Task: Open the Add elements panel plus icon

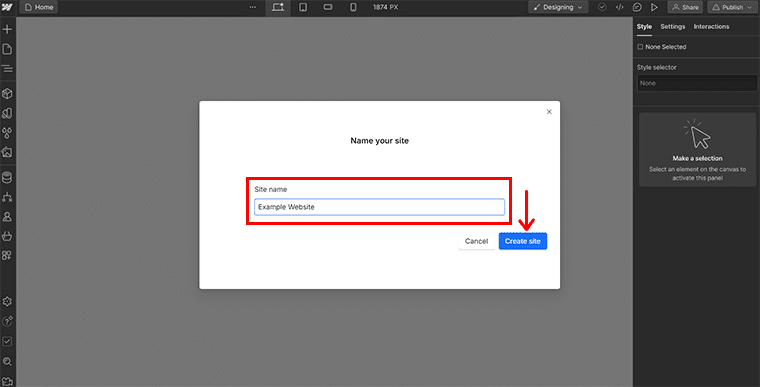Action: coord(7,30)
